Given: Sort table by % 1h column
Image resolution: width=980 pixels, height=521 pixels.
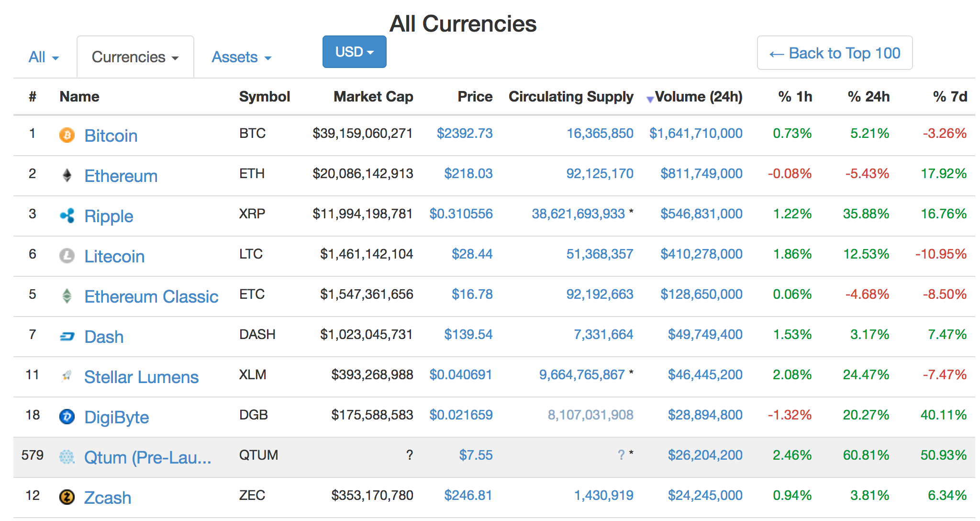Looking at the screenshot, I should 795,96.
